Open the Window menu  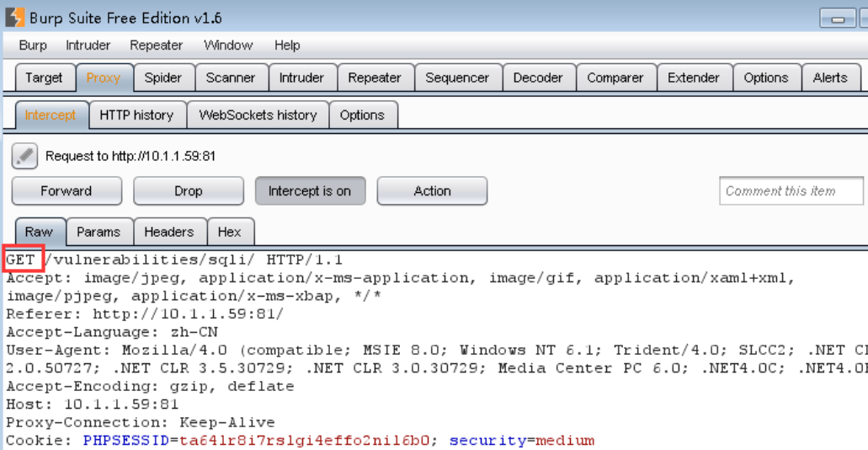coord(228,46)
